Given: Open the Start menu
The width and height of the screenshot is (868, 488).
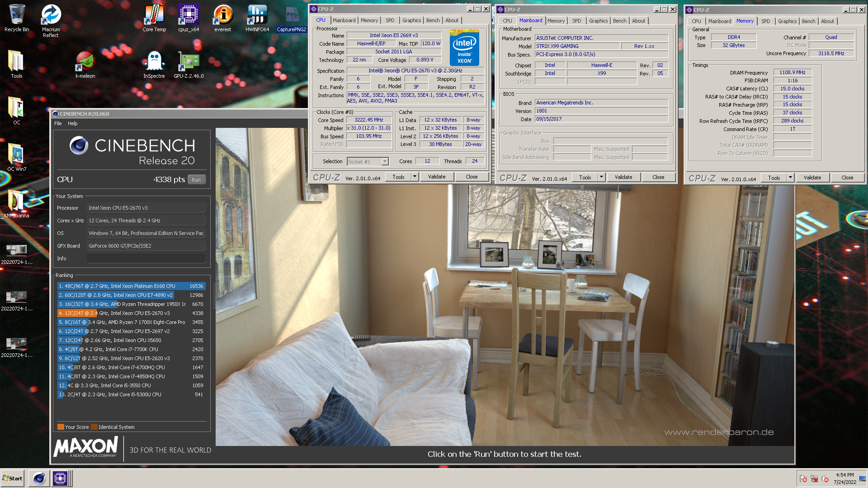Looking at the screenshot, I should click(12, 479).
